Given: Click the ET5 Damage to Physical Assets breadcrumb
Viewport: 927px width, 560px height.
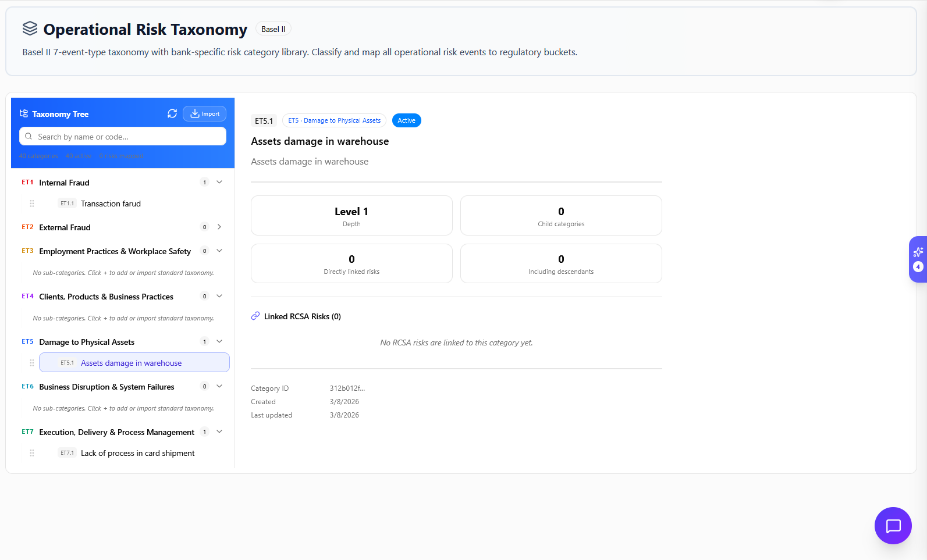Looking at the screenshot, I should (x=334, y=120).
